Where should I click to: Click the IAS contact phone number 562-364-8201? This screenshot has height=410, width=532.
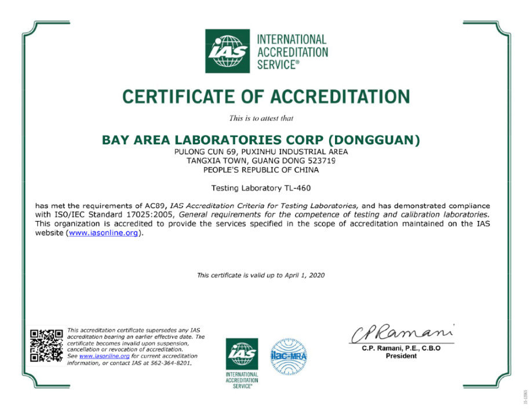(x=172, y=362)
